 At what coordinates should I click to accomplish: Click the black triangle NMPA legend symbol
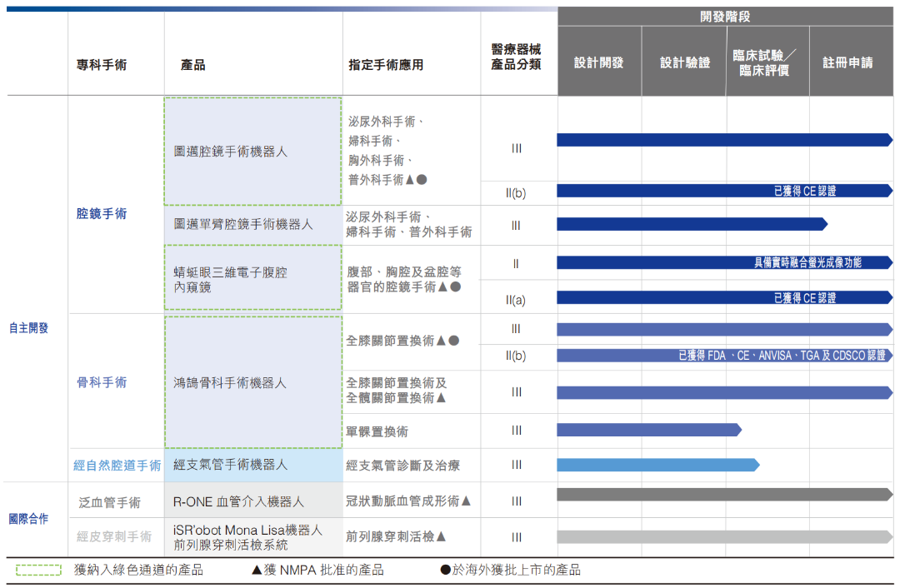[x=257, y=571]
